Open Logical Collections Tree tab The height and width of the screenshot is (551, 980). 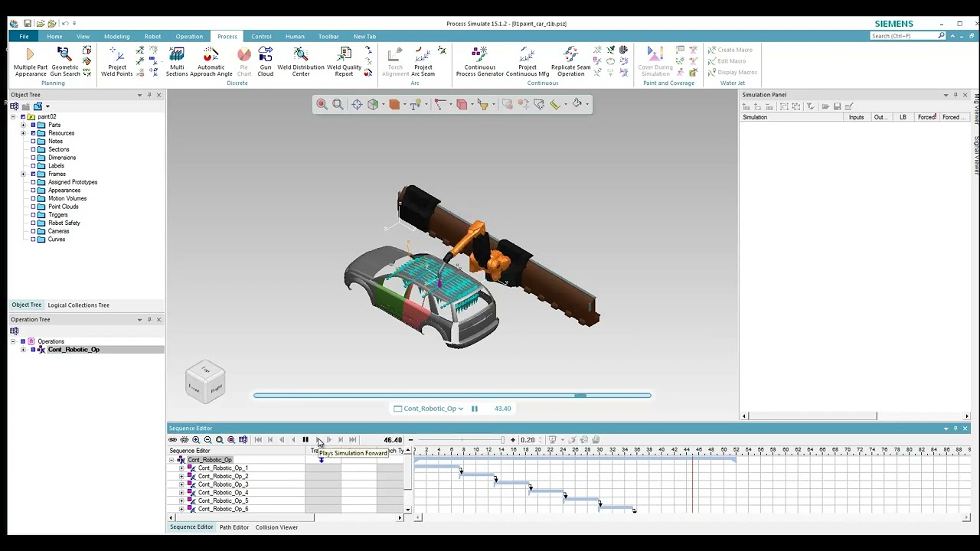tap(78, 305)
